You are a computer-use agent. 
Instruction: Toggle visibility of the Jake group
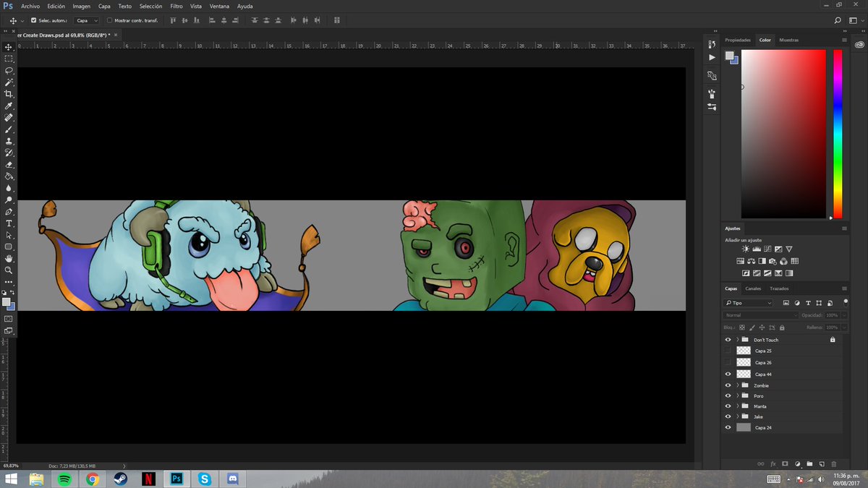728,416
